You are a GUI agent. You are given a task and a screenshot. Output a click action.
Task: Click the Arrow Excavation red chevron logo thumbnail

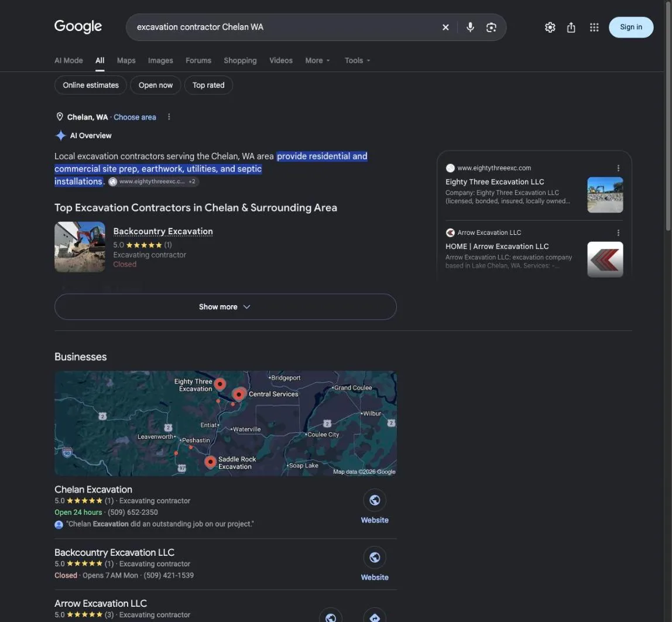[605, 259]
